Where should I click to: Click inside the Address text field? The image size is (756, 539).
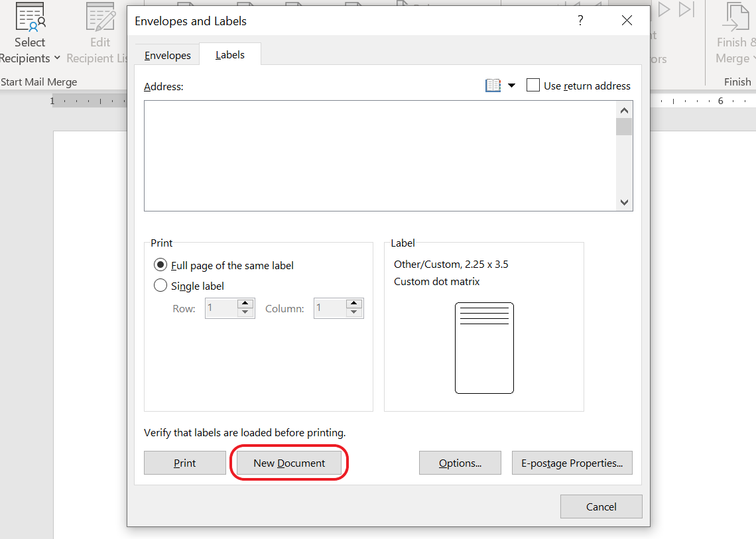(378, 156)
